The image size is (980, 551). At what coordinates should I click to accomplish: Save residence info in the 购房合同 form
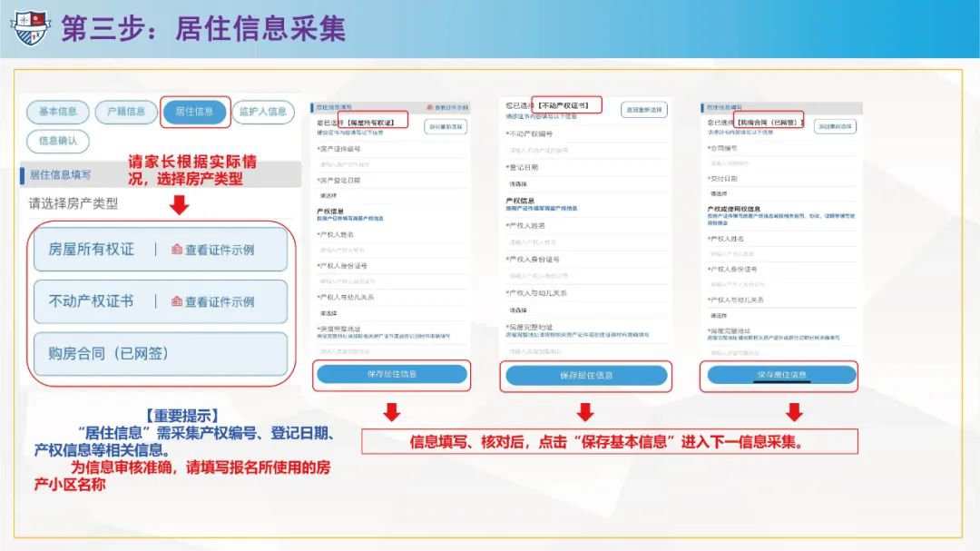781,375
